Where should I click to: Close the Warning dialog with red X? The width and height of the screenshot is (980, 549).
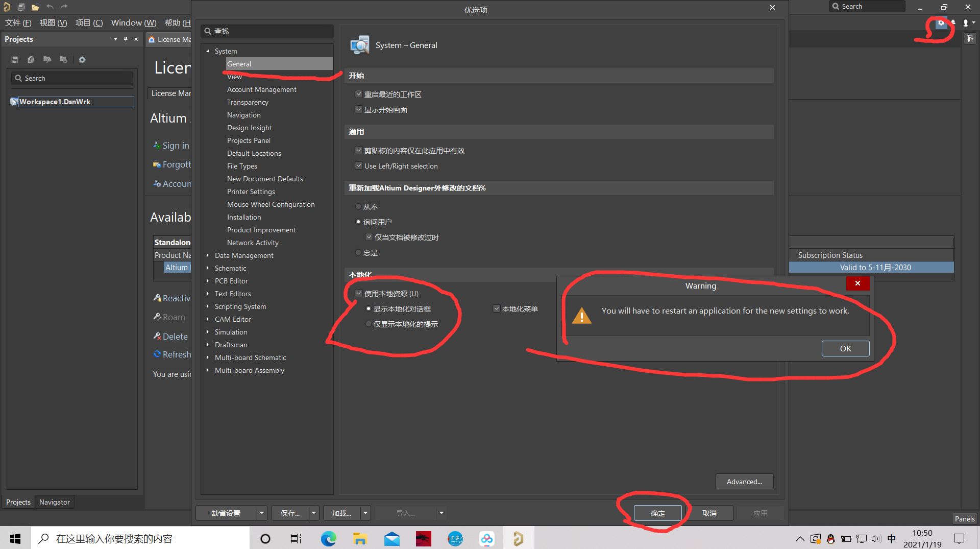[x=857, y=283]
